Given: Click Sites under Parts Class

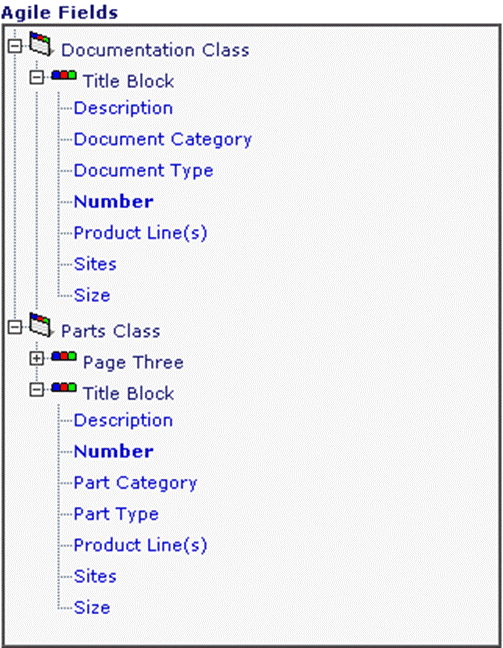Looking at the screenshot, I should (95, 577).
